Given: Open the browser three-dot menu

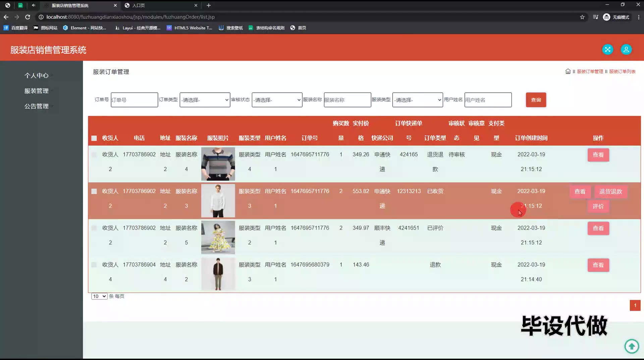Looking at the screenshot, I should [x=639, y=17].
